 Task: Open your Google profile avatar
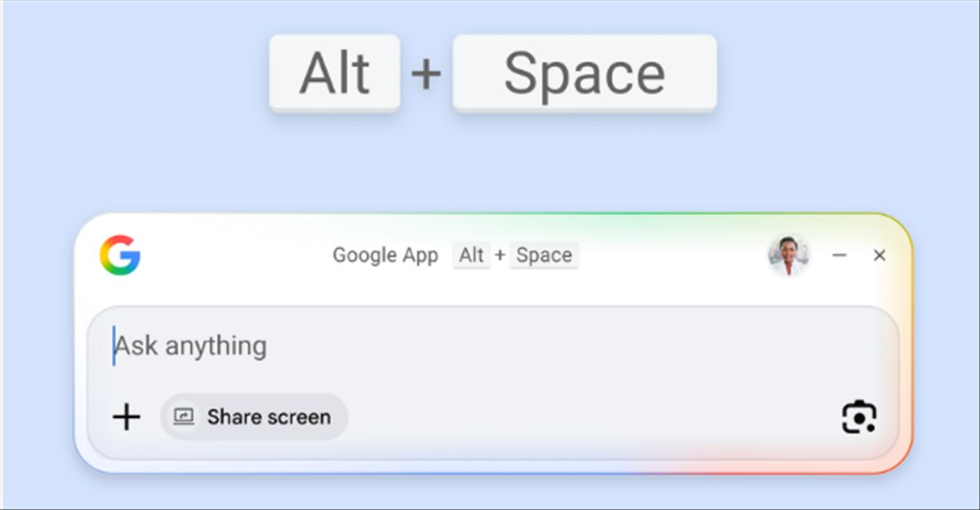[789, 255]
